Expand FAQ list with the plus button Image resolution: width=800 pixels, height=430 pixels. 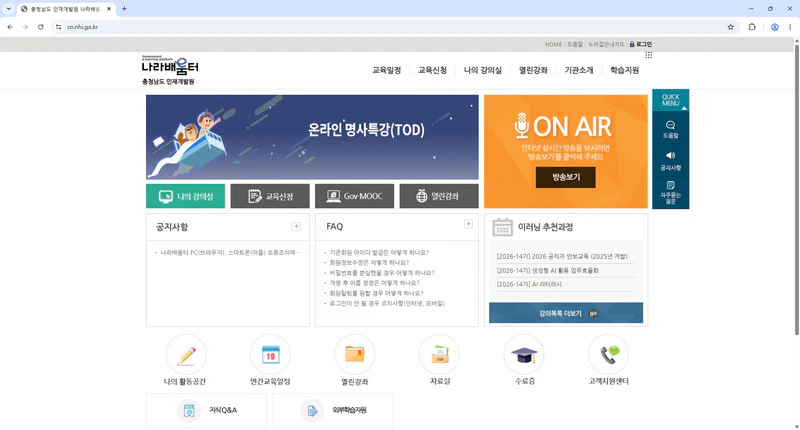[468, 224]
